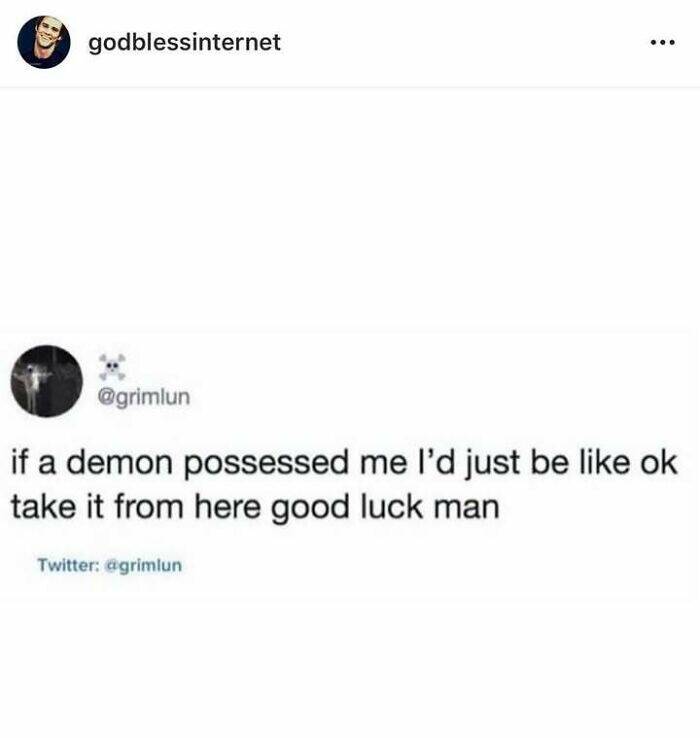Click the word "here" in the tweet

227,508
